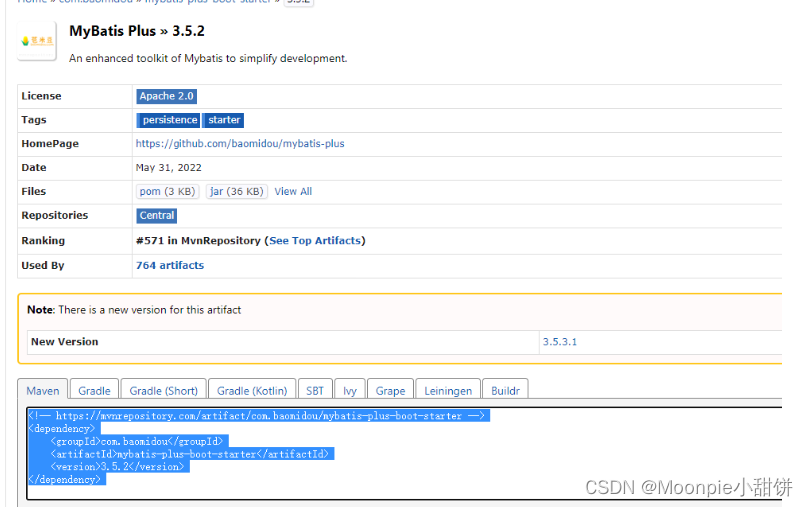
Task: Click the 'MyBatis Plus » 3.5.2' heading
Action: coord(137,31)
